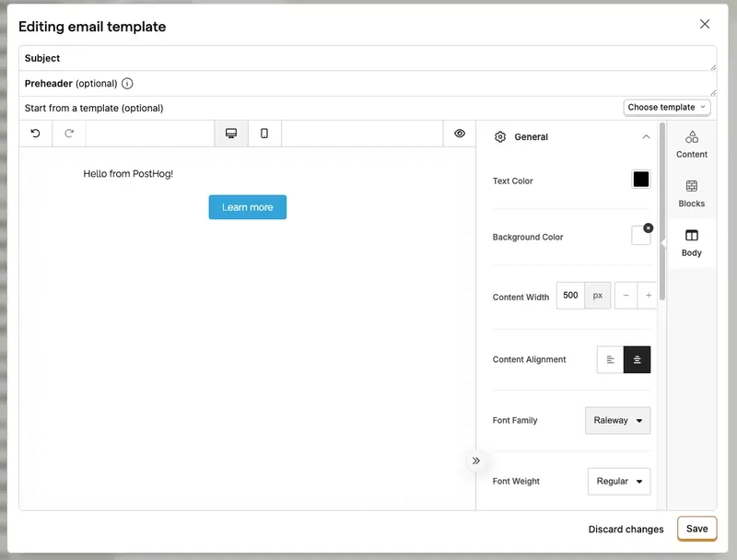Image resolution: width=737 pixels, height=560 pixels.
Task: Click the redo icon in the editor toolbar
Action: coord(67,133)
